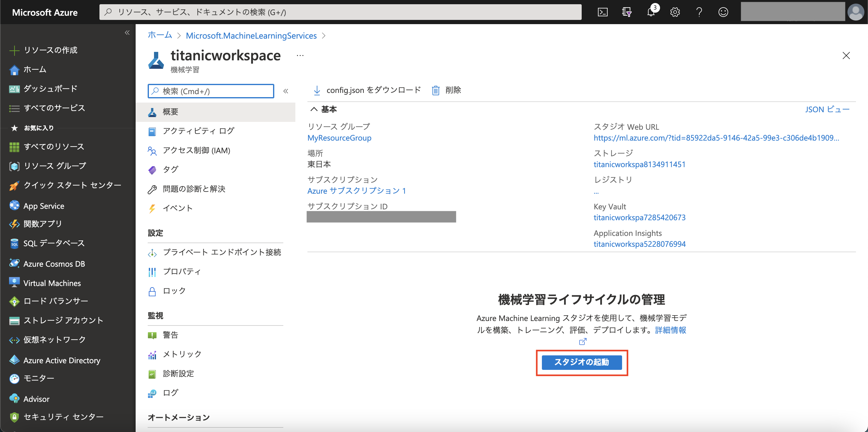Collapse the left navigation sidebar
The height and width of the screenshot is (432, 868).
point(127,32)
